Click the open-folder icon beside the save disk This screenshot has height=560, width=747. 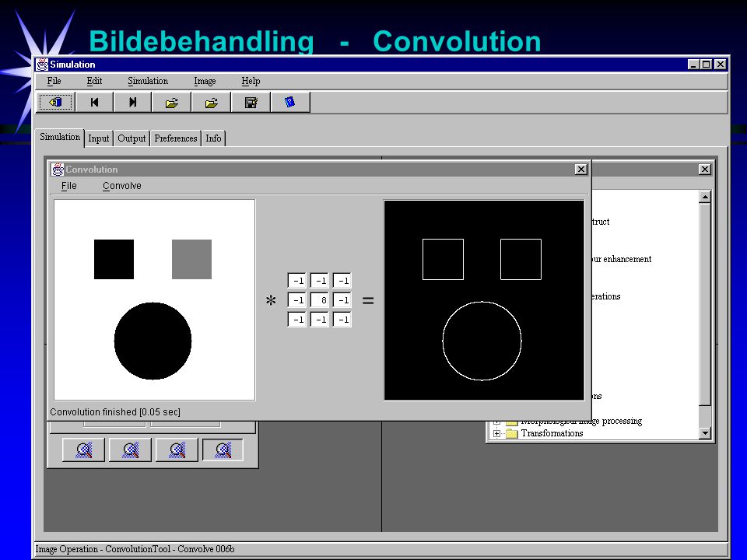click(x=211, y=102)
